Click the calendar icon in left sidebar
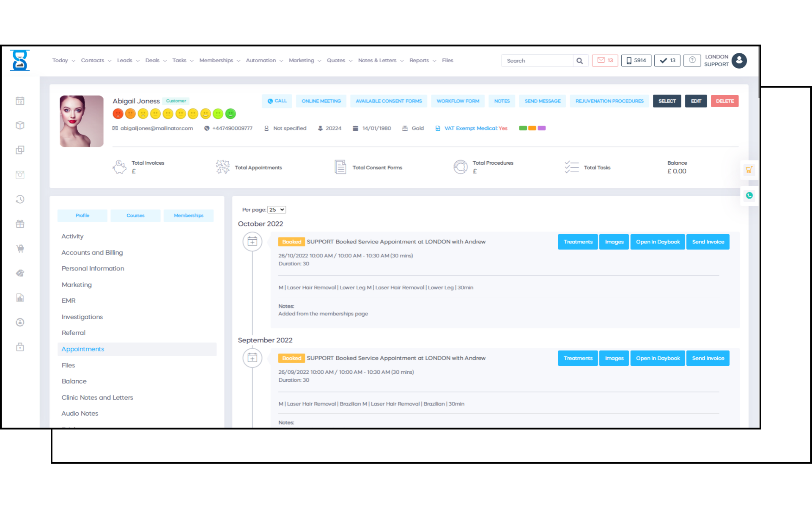Image resolution: width=812 pixels, height=508 pixels. tap(20, 101)
